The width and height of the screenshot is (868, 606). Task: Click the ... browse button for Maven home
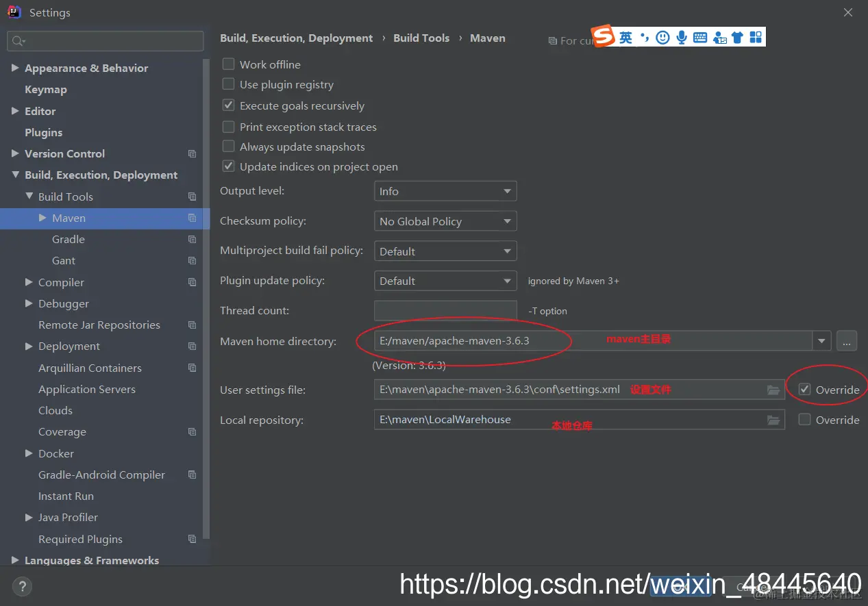(x=847, y=340)
